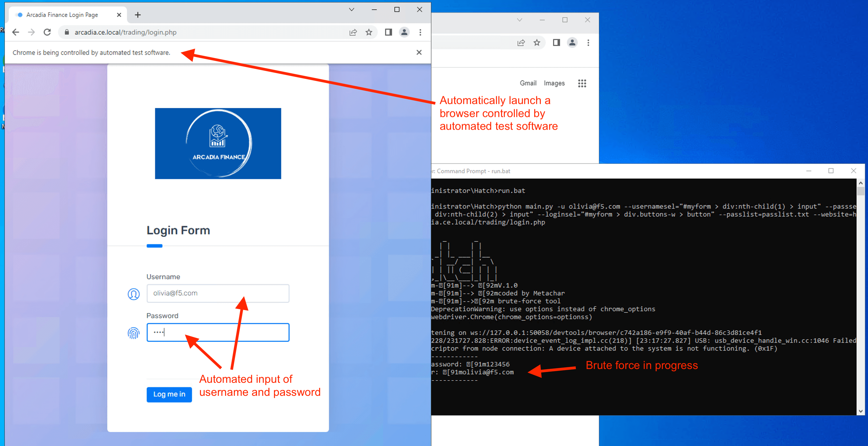Click the share icon in Arcadia address bar
868x446 pixels.
click(x=353, y=32)
